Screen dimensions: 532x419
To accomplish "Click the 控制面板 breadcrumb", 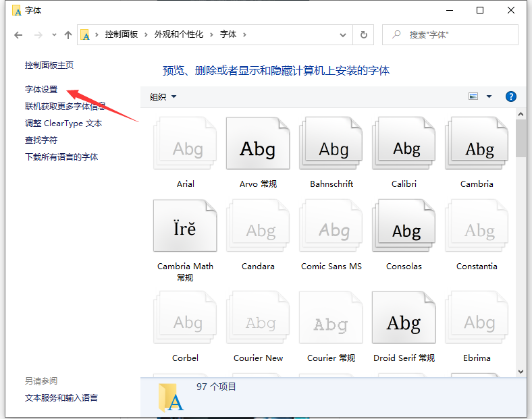I will pyautogui.click(x=122, y=34).
